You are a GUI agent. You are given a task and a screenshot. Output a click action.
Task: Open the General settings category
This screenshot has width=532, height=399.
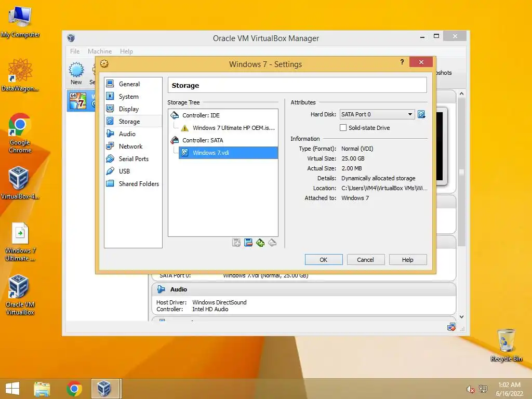(x=133, y=84)
